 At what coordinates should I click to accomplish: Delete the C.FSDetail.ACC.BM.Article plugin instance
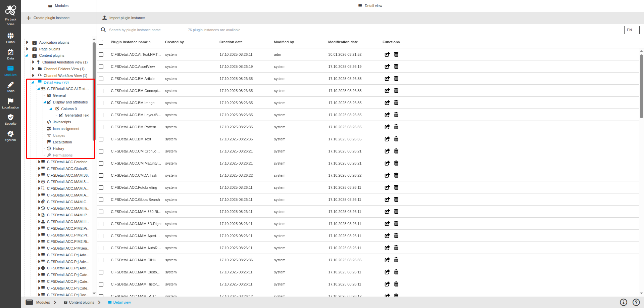396,78
